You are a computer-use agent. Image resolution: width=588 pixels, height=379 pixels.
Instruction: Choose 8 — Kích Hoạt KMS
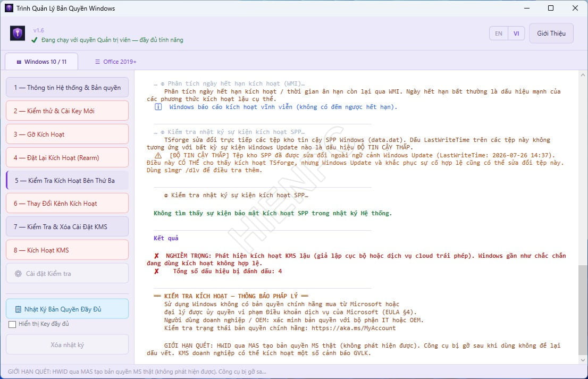point(67,250)
